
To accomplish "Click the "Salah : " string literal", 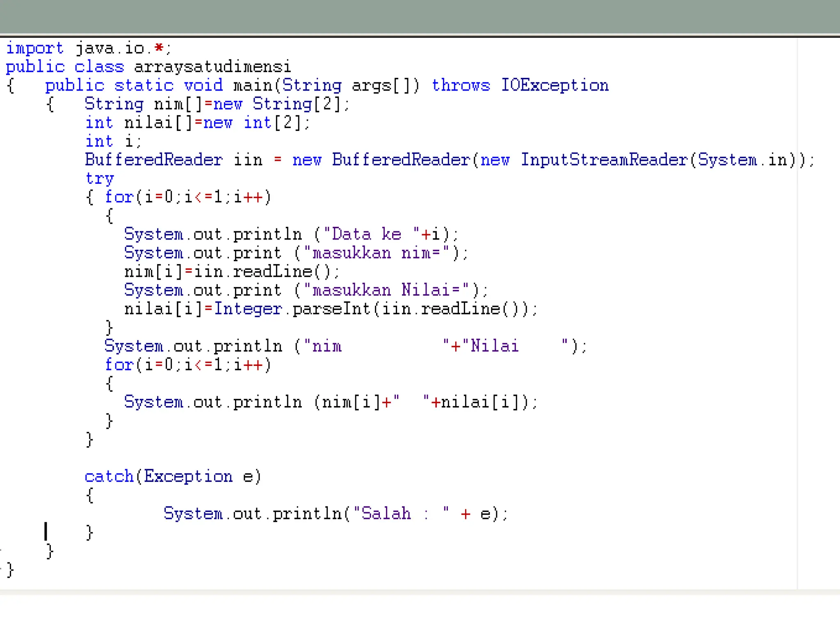I will pos(401,514).
